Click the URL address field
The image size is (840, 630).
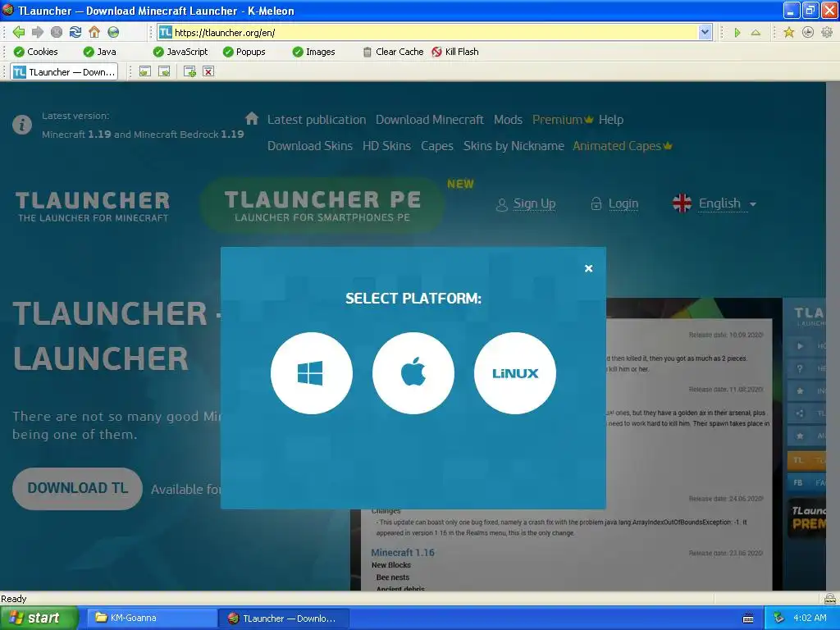(x=435, y=32)
